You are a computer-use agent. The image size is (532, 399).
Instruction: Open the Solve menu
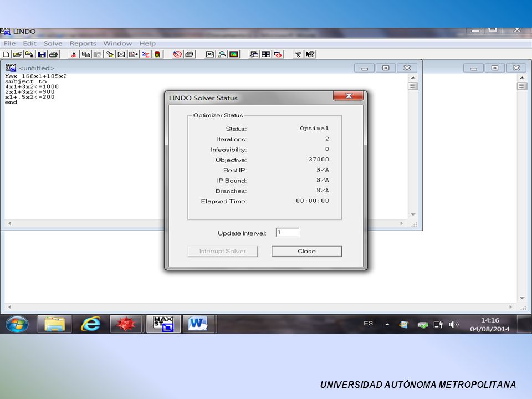click(53, 43)
